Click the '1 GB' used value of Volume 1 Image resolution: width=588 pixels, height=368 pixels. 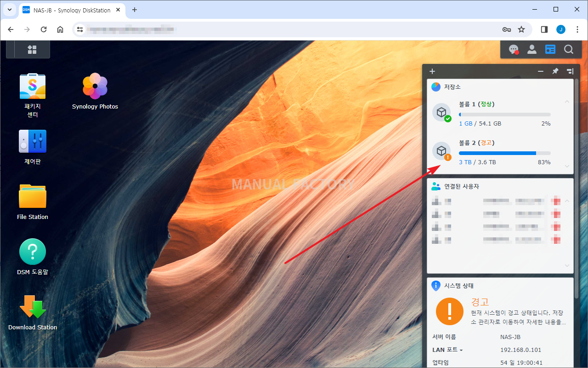pyautogui.click(x=465, y=124)
